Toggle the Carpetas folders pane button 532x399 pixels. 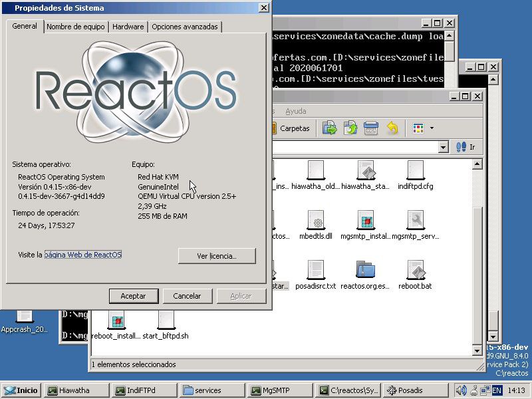[291, 128]
